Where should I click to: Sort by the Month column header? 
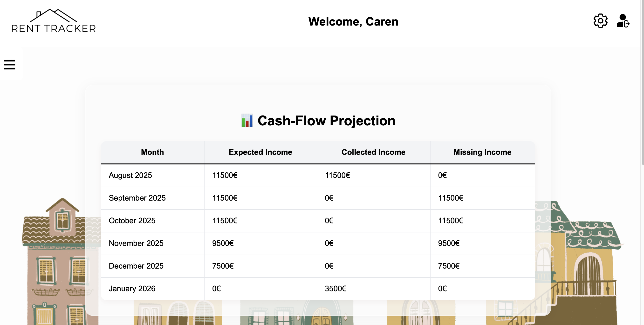pos(152,152)
